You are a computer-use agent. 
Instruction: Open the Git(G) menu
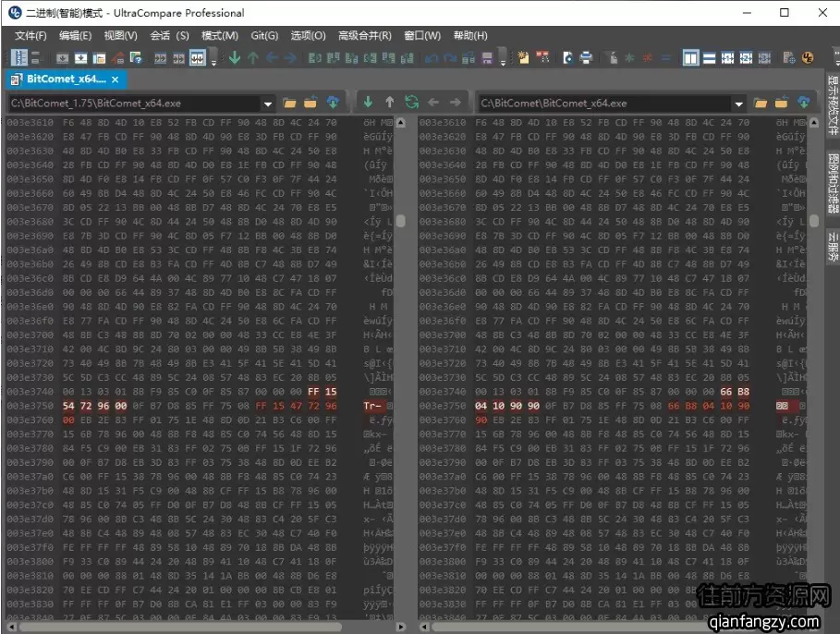tap(264, 36)
